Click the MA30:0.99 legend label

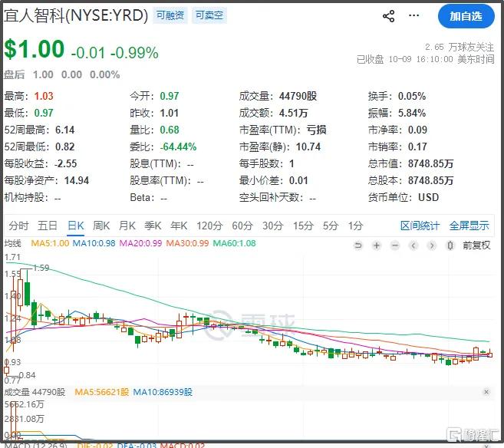point(187,243)
